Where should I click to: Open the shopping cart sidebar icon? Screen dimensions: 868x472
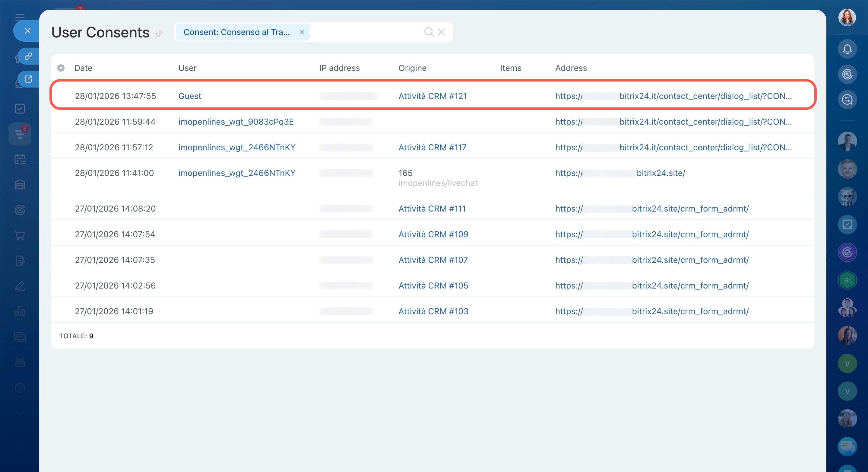coord(20,235)
